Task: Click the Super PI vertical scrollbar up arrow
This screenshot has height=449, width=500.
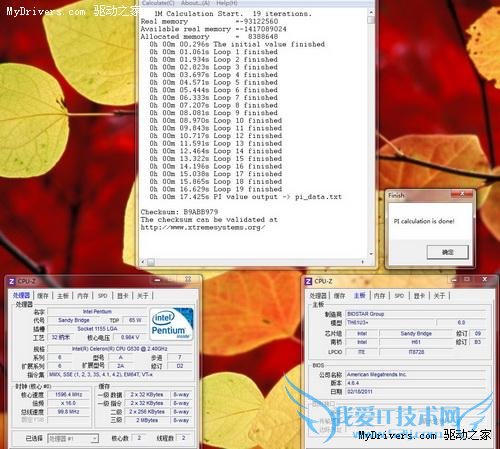Action: click(371, 12)
